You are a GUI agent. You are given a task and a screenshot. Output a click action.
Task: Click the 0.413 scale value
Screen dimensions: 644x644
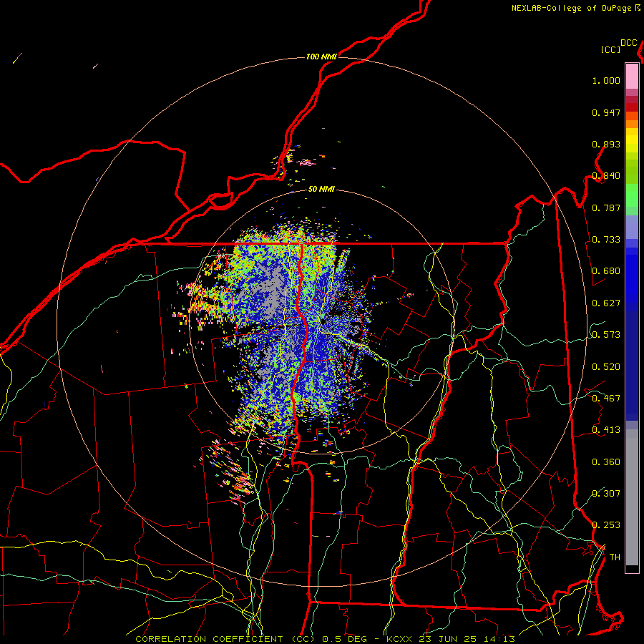click(606, 430)
